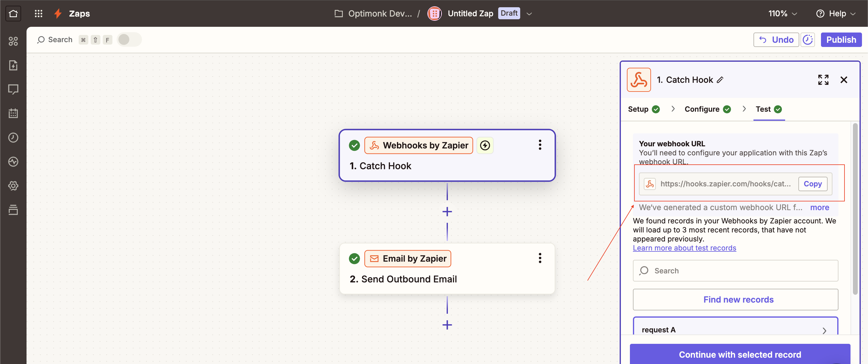
Task: Click the large webhook icon in panel header
Action: 639,80
